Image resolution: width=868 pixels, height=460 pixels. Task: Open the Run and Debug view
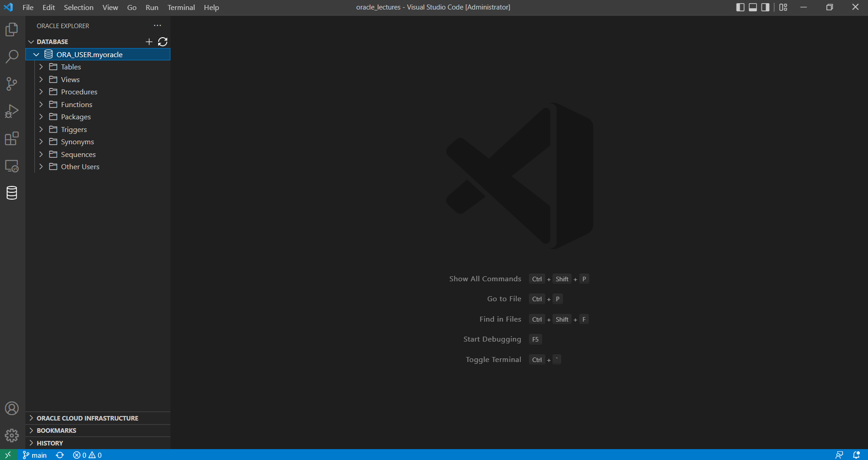(x=12, y=111)
